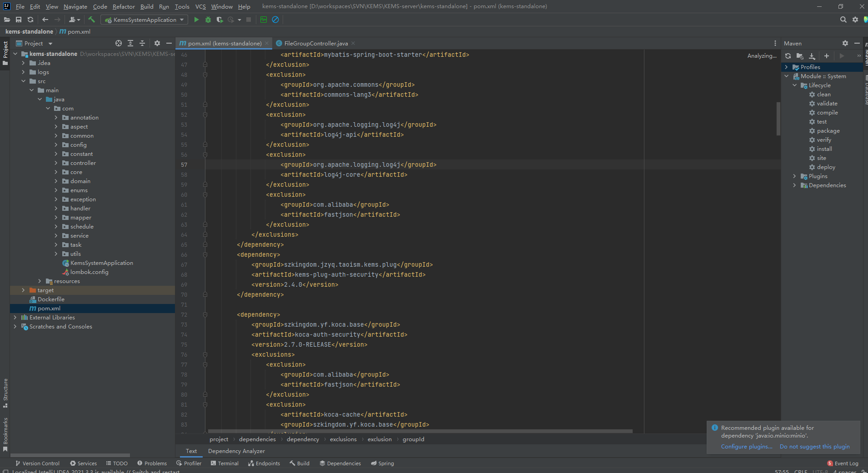Click the dependencies breadcrumb in the editor
Viewport: 868px width, 473px height.
(257, 439)
